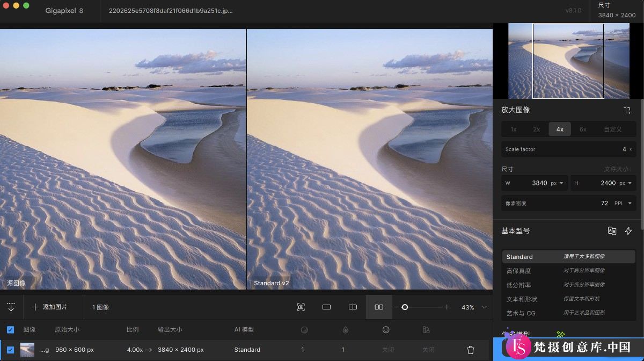644x361 pixels.
Task: Switch to side-by-side view layout icon
Action: 379,307
